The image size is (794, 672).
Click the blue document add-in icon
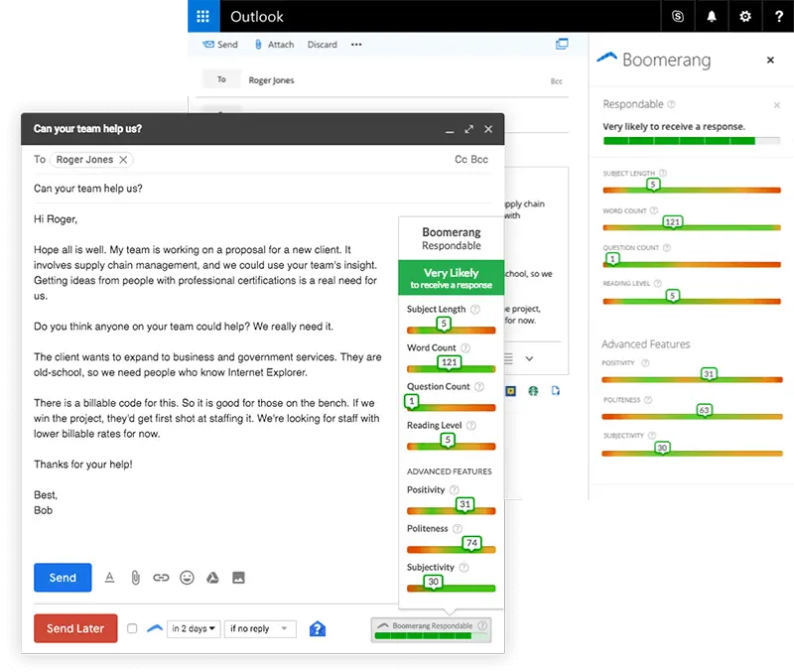tap(556, 390)
